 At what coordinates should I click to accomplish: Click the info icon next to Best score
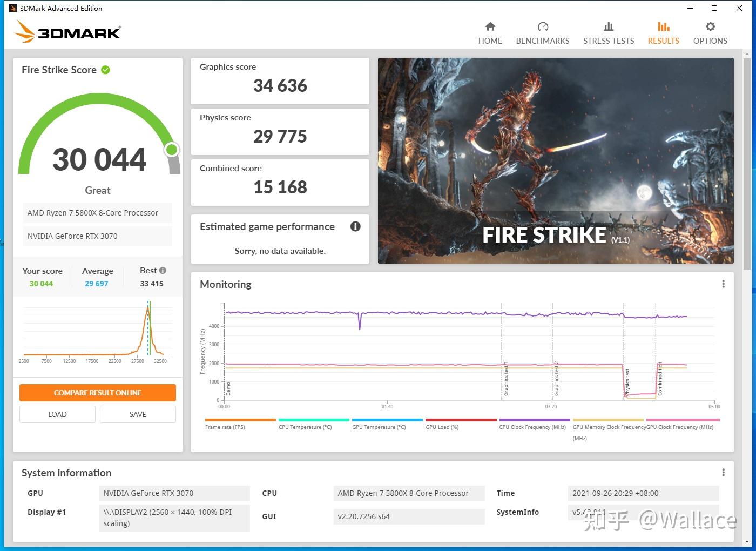coord(162,270)
